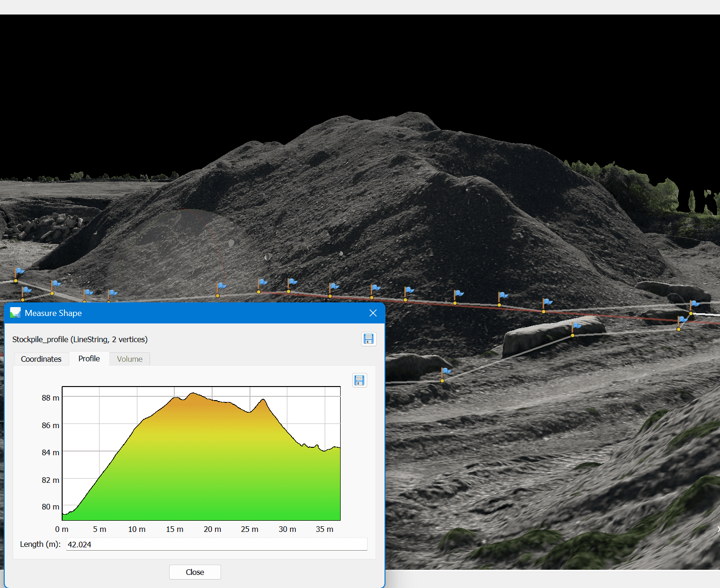Click the Measure Shape title bar icon
Viewport: 720px width, 588px height.
click(x=15, y=313)
